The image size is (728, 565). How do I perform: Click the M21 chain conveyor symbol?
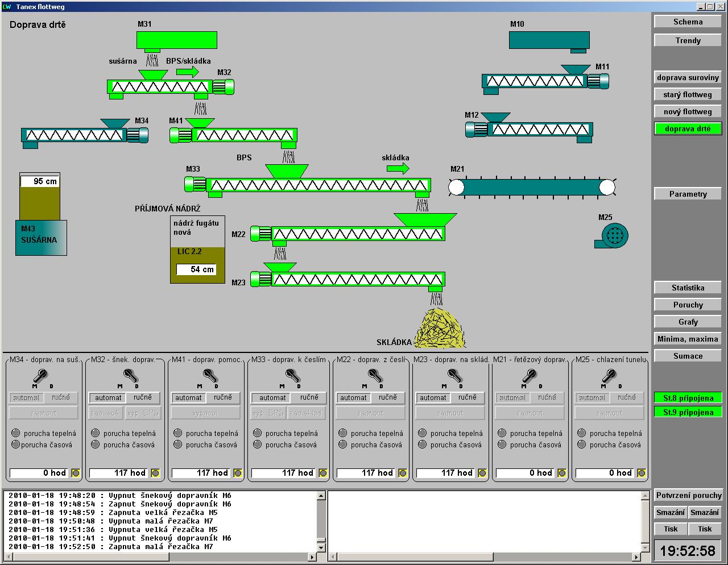(531, 188)
